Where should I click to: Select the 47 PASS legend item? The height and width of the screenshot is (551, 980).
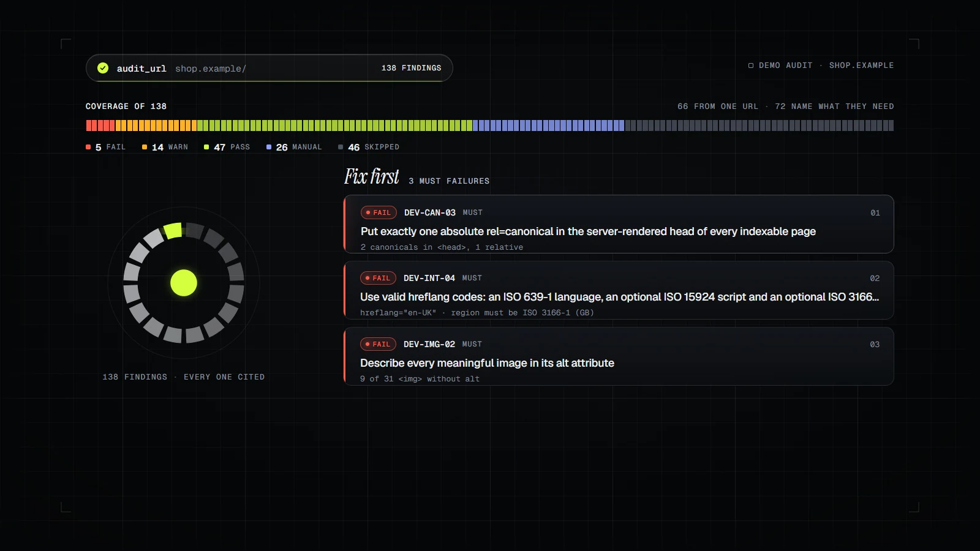(227, 147)
